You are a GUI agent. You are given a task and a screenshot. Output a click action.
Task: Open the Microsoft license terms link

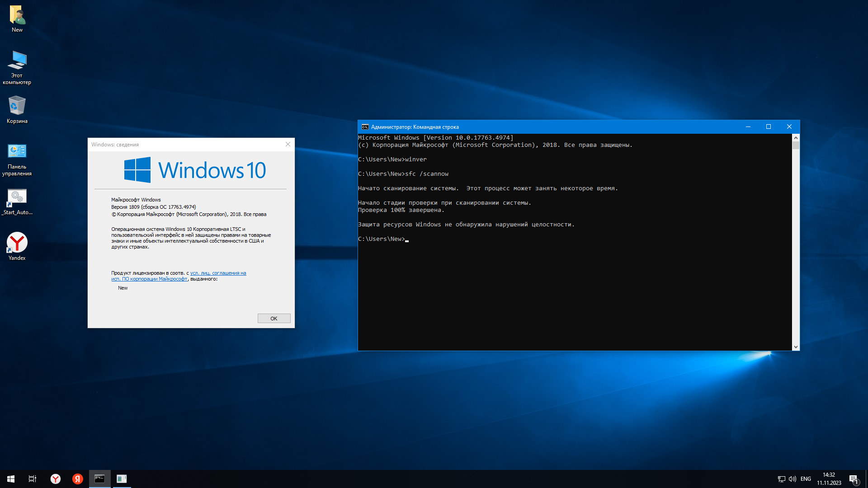[218, 273]
